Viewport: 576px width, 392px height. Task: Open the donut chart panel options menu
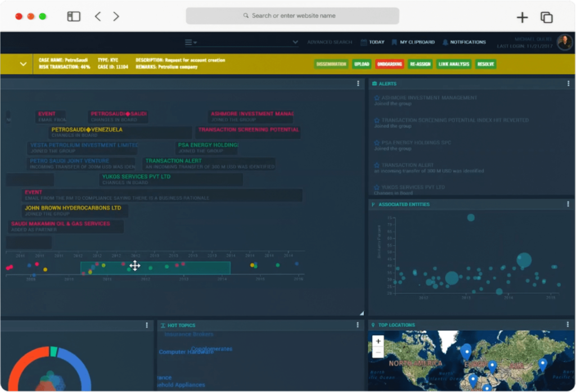[x=147, y=325]
